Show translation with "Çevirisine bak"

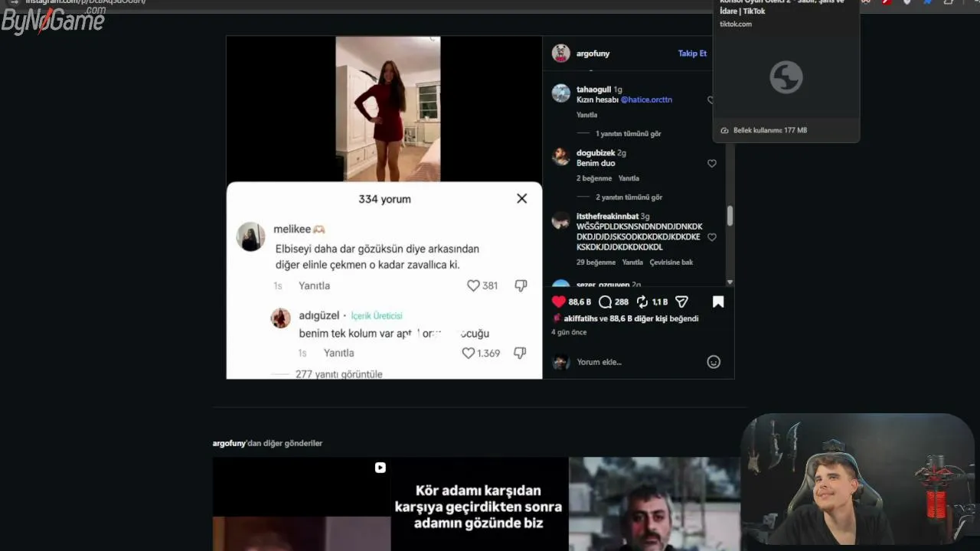point(671,262)
